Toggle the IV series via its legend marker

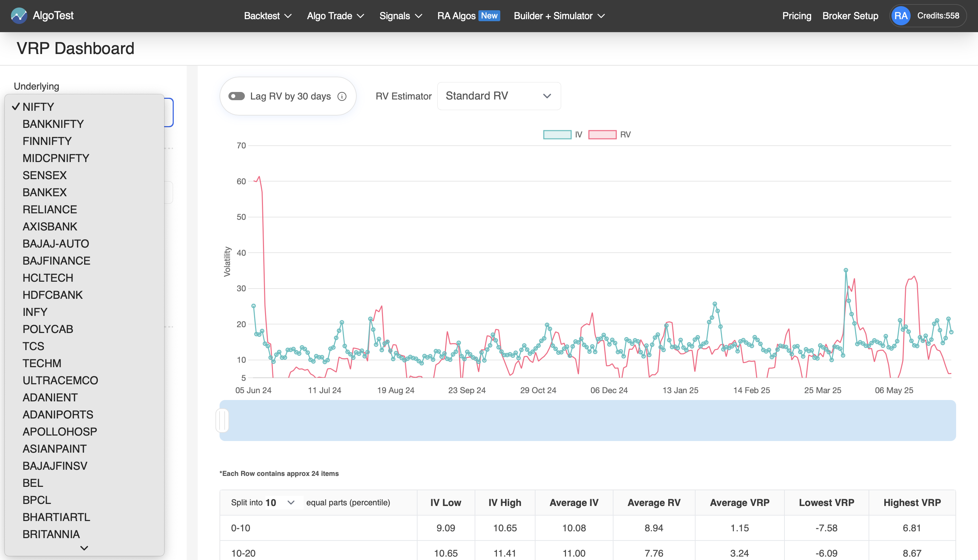(557, 134)
